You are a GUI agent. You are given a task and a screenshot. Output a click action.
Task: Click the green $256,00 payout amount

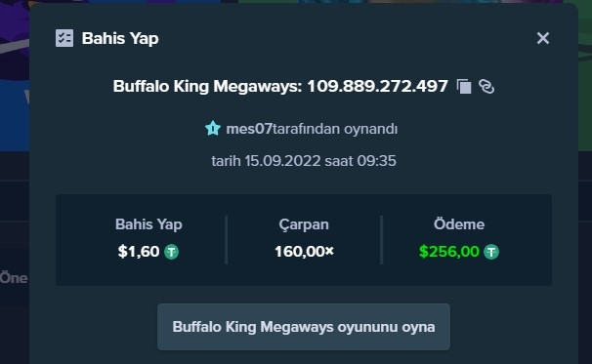(449, 252)
